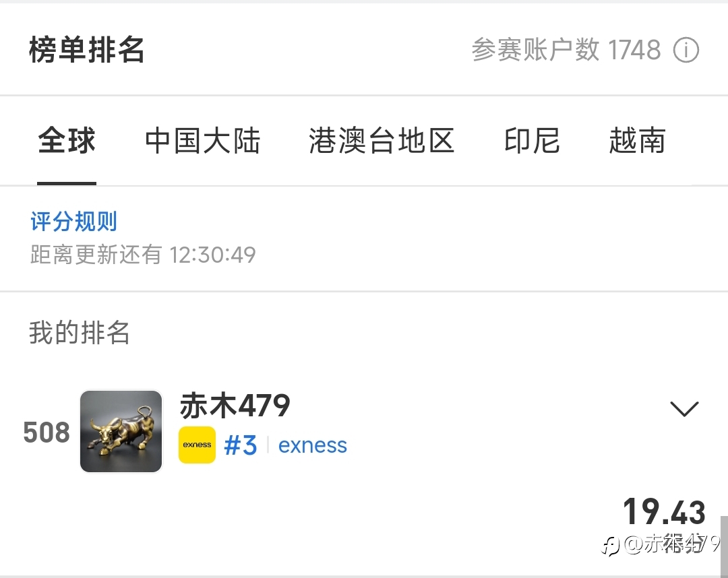The width and height of the screenshot is (728, 578).
Task: Click the rank number 508
Action: coord(47,432)
